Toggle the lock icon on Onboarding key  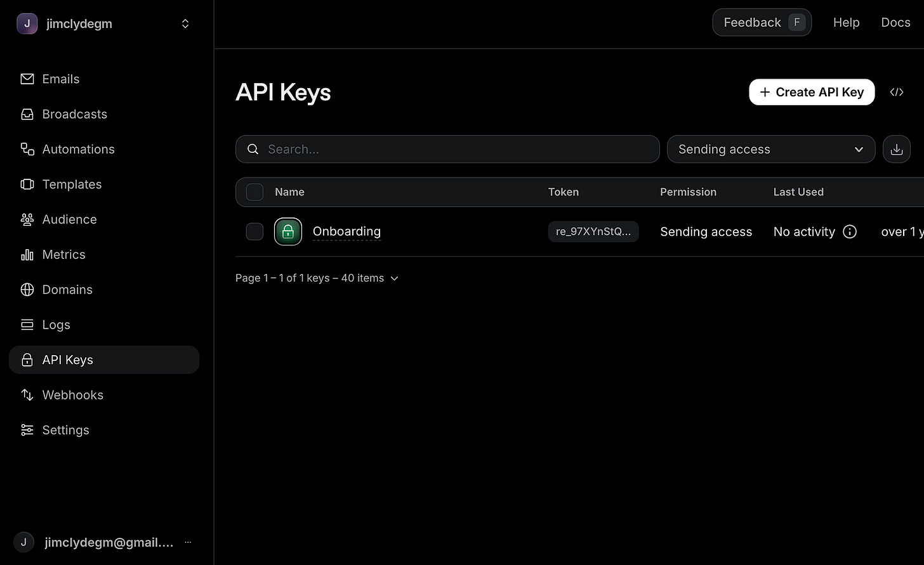click(x=287, y=231)
